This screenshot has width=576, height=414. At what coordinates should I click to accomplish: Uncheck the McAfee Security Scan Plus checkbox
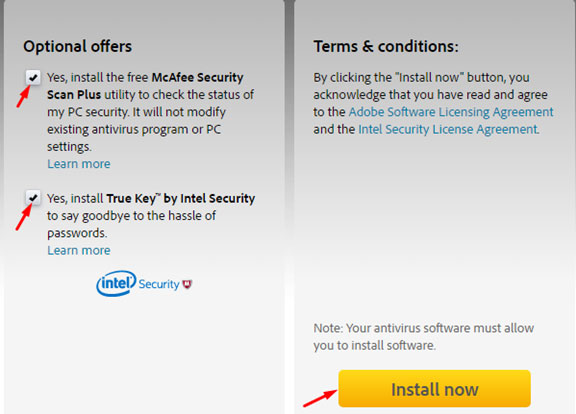33,78
